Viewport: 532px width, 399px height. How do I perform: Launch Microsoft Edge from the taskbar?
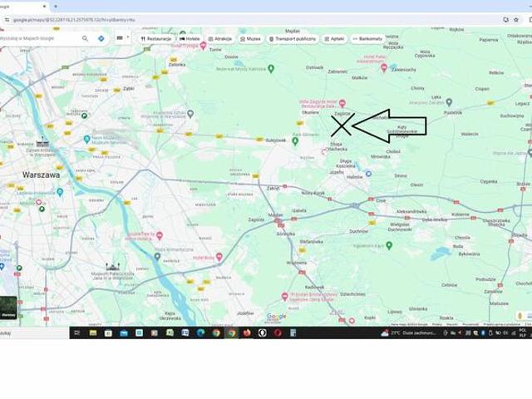(x=201, y=333)
